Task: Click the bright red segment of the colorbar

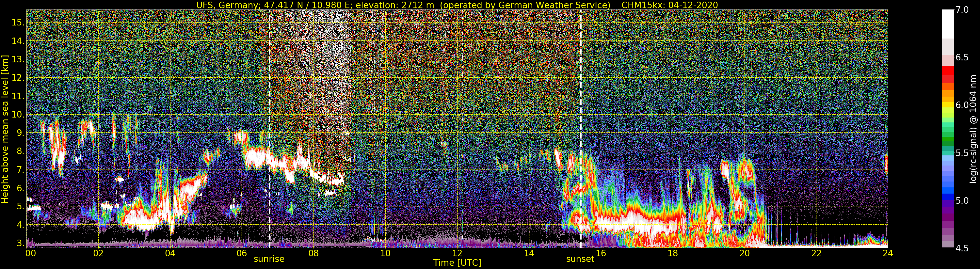Action: coord(948,71)
